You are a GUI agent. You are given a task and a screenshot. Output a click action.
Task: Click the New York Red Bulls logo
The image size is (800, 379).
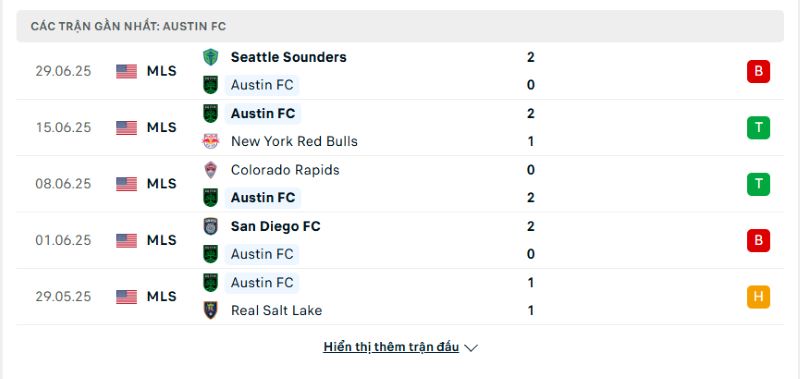210,141
